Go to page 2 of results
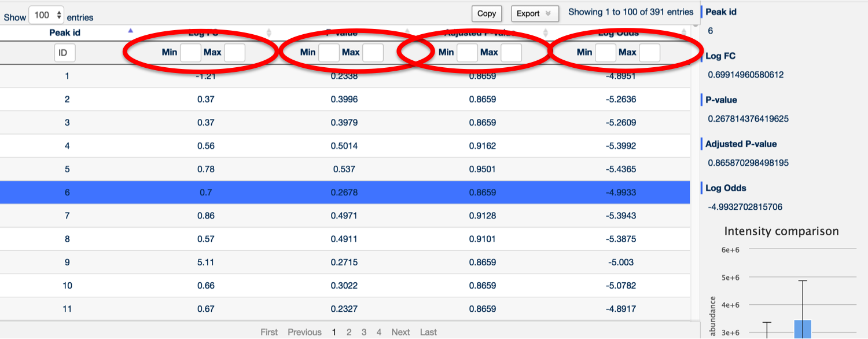The height and width of the screenshot is (339, 868). pos(349,332)
